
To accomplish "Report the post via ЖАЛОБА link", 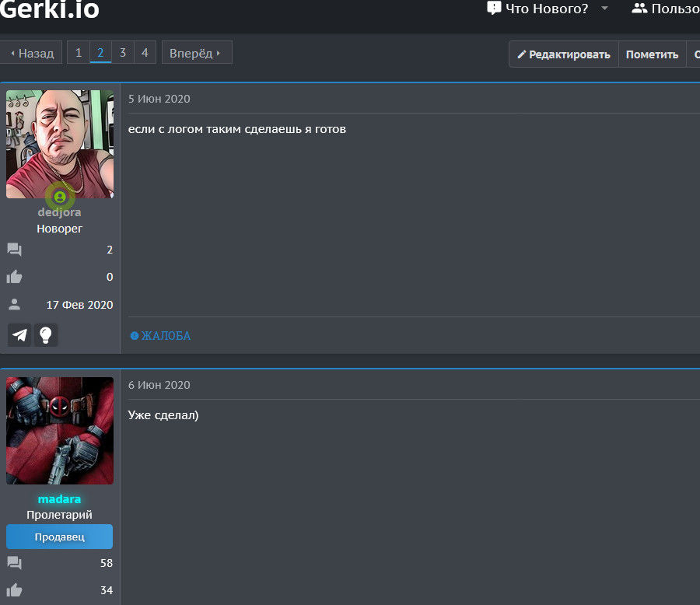I will [x=160, y=336].
